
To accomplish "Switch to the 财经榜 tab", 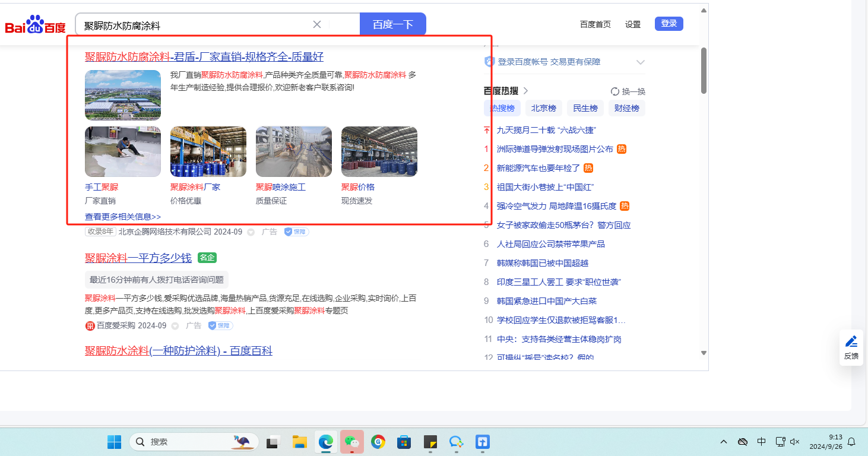I will [x=627, y=108].
